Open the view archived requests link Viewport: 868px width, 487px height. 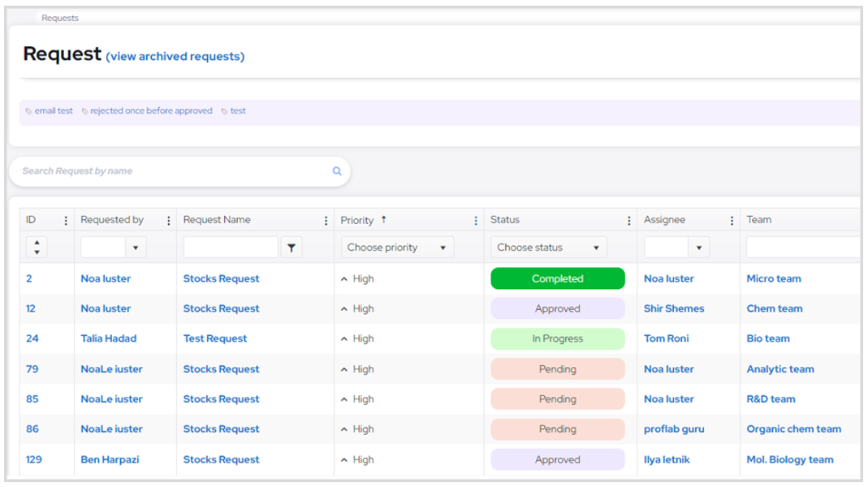click(x=175, y=57)
